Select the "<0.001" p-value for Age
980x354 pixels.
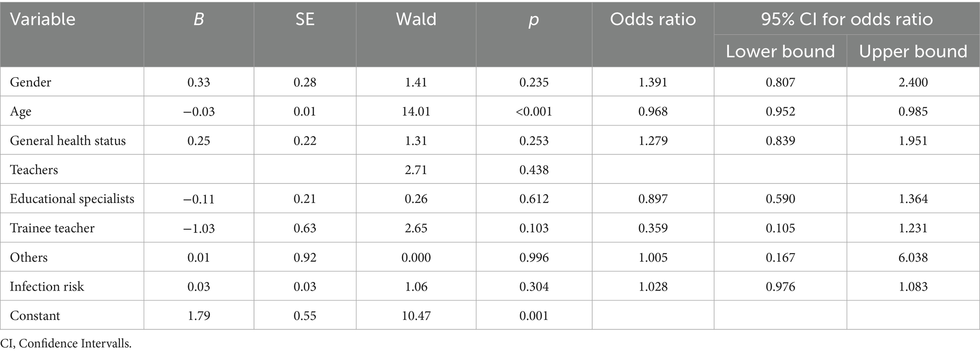coord(534,111)
